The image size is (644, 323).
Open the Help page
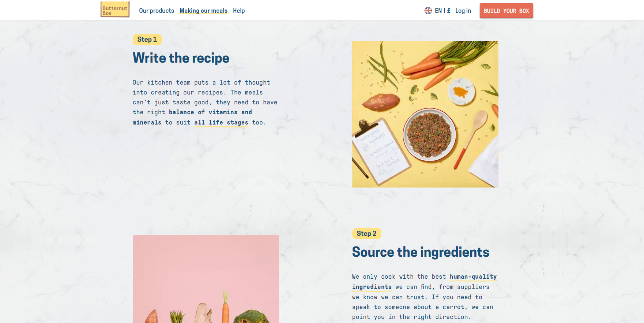(x=239, y=11)
